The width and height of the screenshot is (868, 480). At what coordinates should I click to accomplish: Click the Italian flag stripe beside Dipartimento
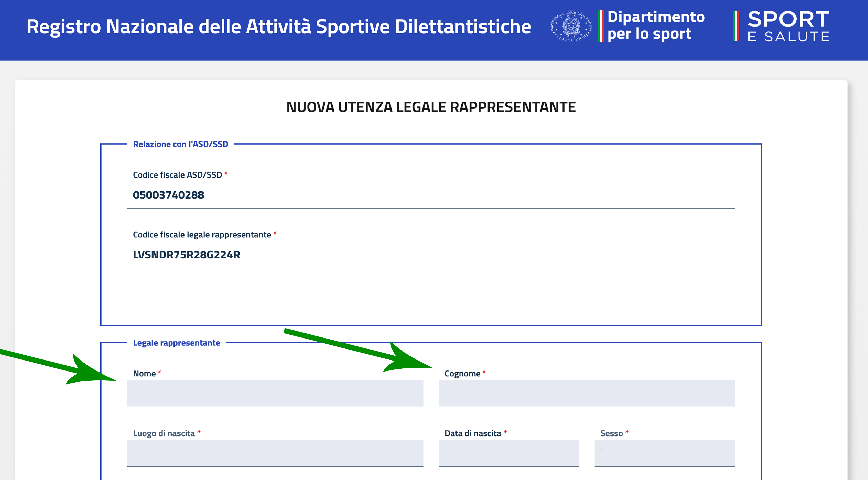click(600, 26)
